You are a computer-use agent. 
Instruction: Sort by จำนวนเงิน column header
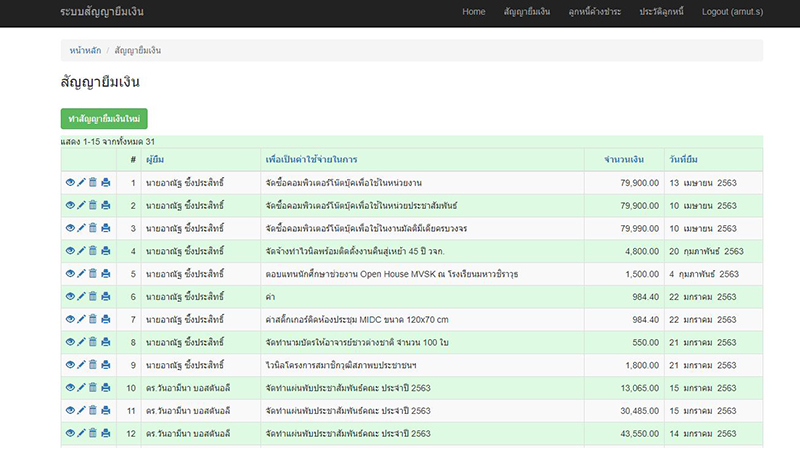623,160
